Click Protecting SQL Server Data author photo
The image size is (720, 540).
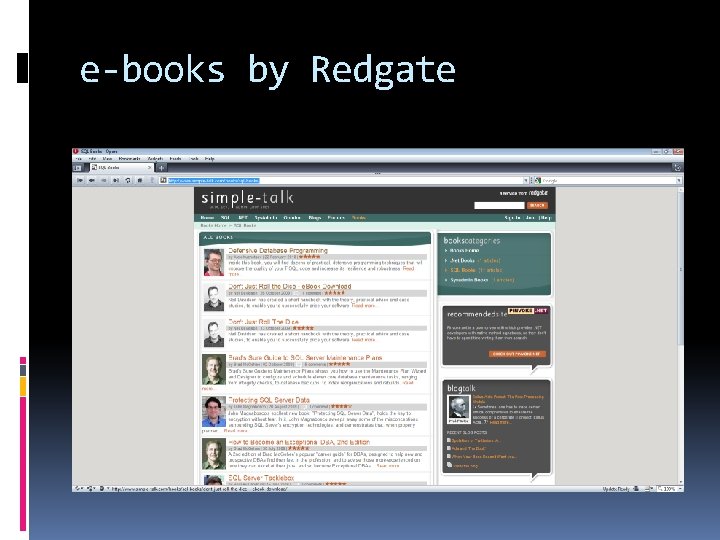[x=214, y=412]
